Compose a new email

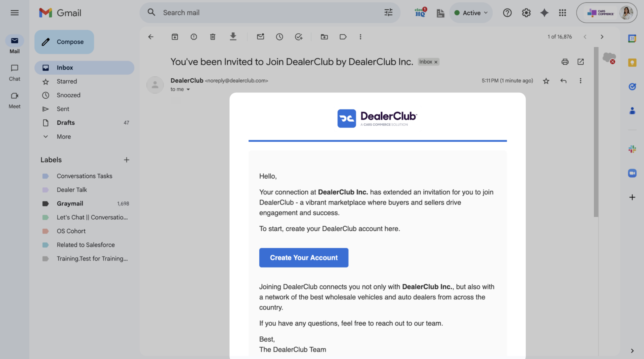tap(64, 42)
